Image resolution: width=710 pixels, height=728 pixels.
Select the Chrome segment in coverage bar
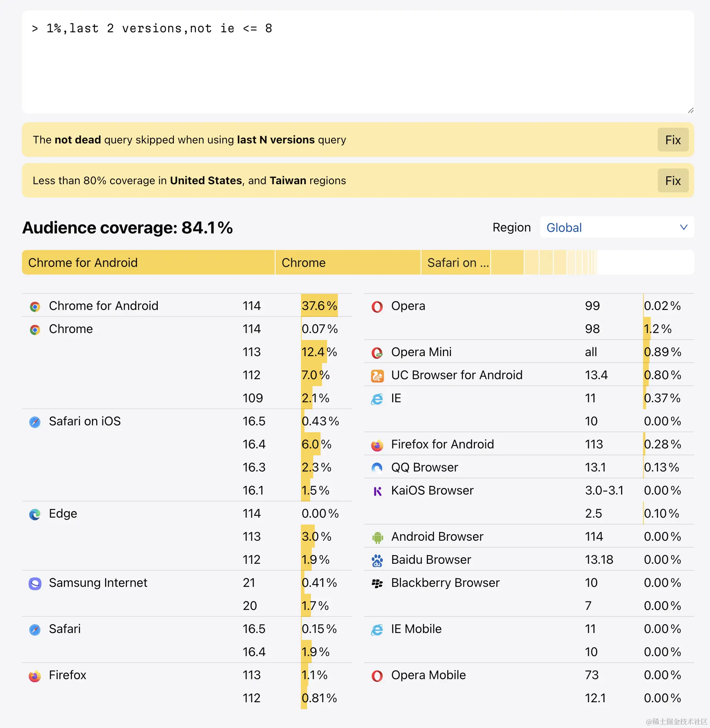tap(348, 263)
